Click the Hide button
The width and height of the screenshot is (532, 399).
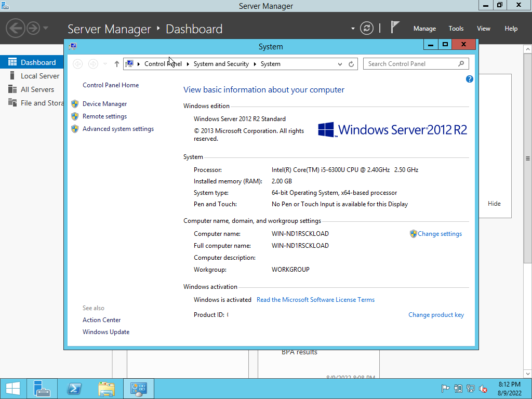click(494, 203)
